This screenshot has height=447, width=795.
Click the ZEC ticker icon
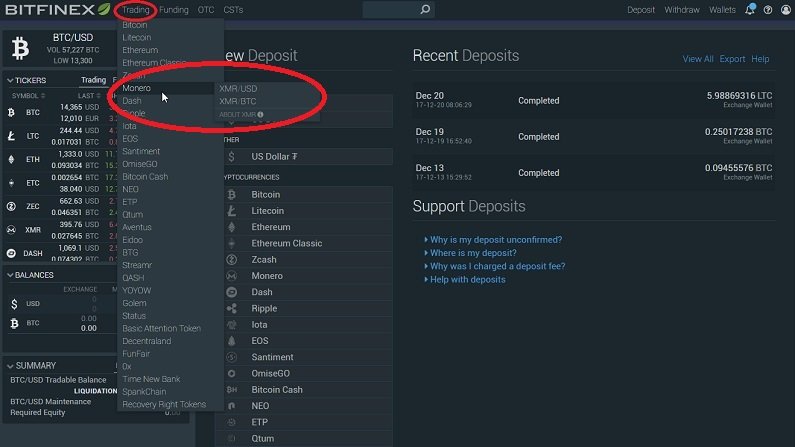click(x=11, y=206)
